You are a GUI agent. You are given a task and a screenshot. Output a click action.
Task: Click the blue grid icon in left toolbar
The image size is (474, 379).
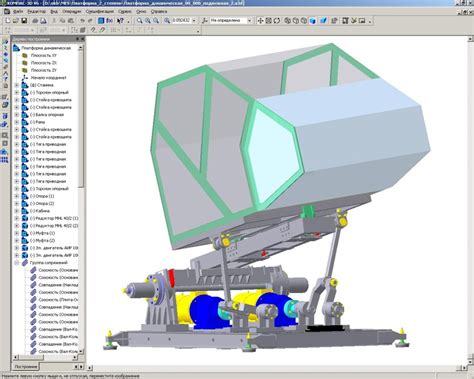(5, 160)
